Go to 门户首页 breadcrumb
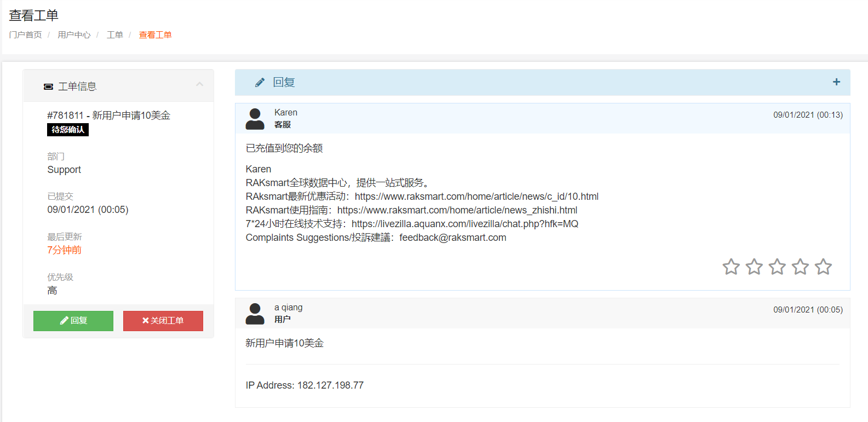The width and height of the screenshot is (868, 422). point(25,35)
